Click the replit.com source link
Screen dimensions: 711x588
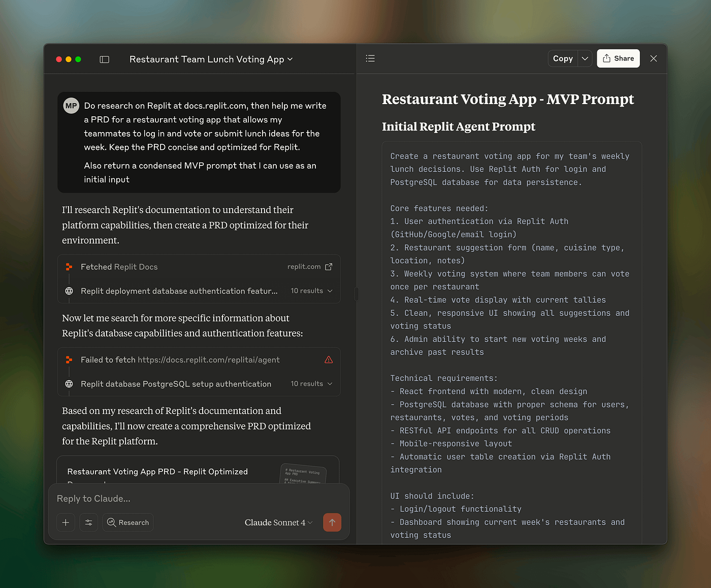[304, 267]
